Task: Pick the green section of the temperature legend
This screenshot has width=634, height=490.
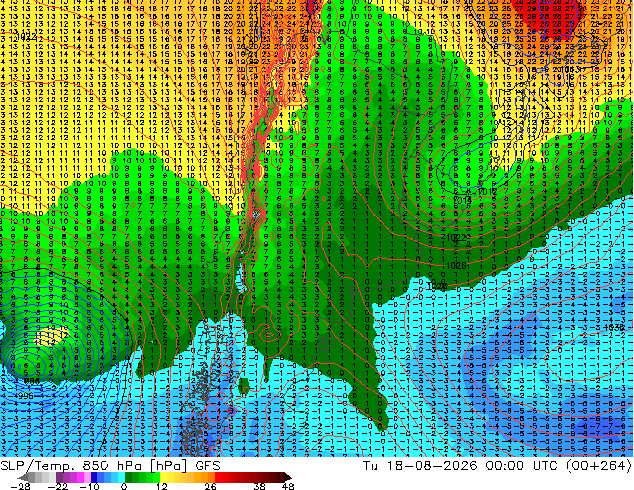Action: 142,477
